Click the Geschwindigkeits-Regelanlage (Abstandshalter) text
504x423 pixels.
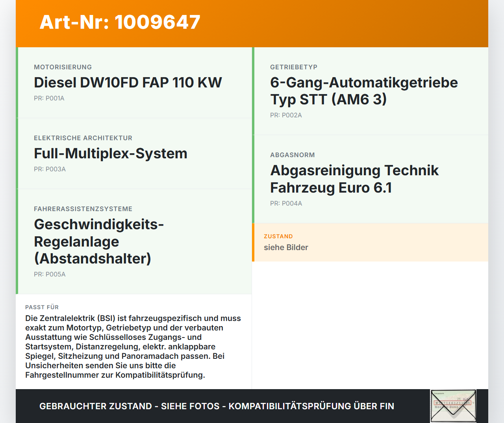point(99,241)
